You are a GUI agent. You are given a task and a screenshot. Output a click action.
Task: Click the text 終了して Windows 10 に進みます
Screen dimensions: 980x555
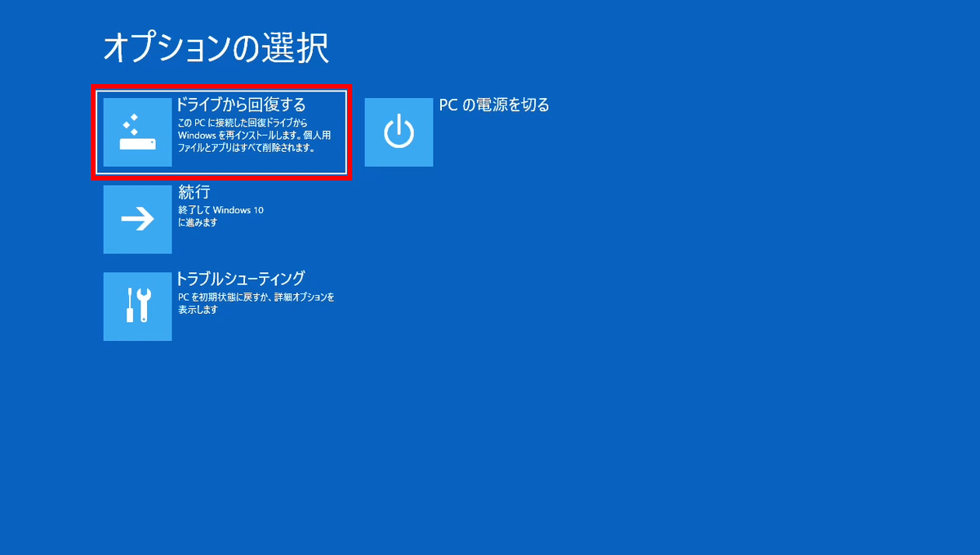point(220,216)
